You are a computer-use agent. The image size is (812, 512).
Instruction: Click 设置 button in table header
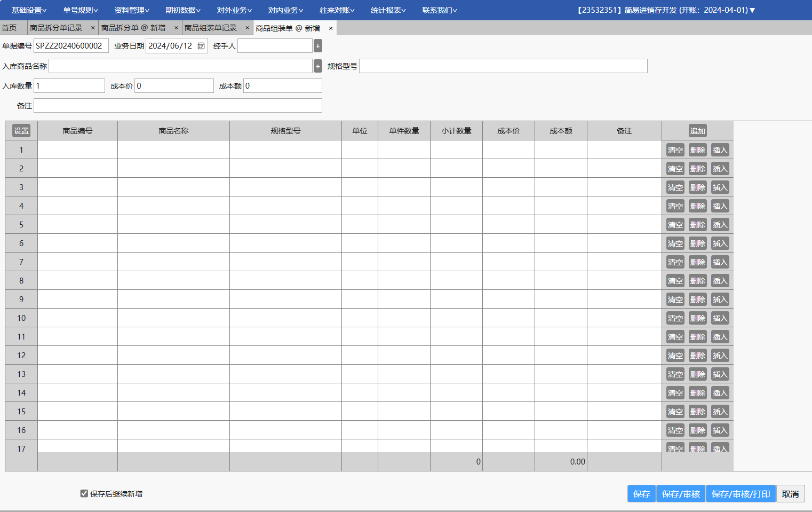[x=21, y=131]
